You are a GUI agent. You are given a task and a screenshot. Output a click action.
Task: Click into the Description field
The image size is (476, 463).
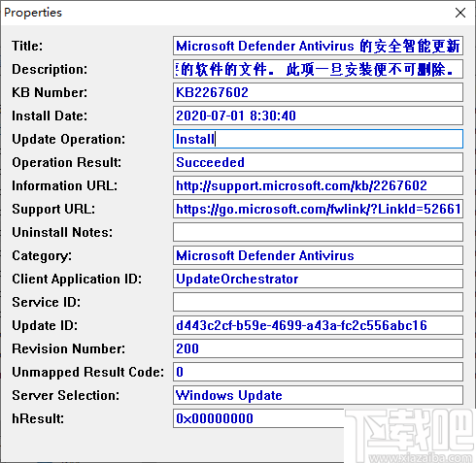point(318,69)
